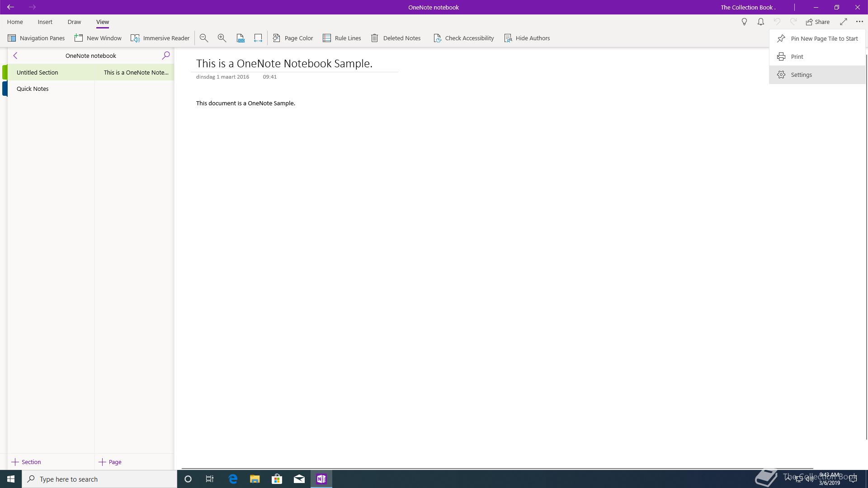Click the zoom in magnifier icon
The height and width of the screenshot is (488, 868).
pyautogui.click(x=222, y=38)
